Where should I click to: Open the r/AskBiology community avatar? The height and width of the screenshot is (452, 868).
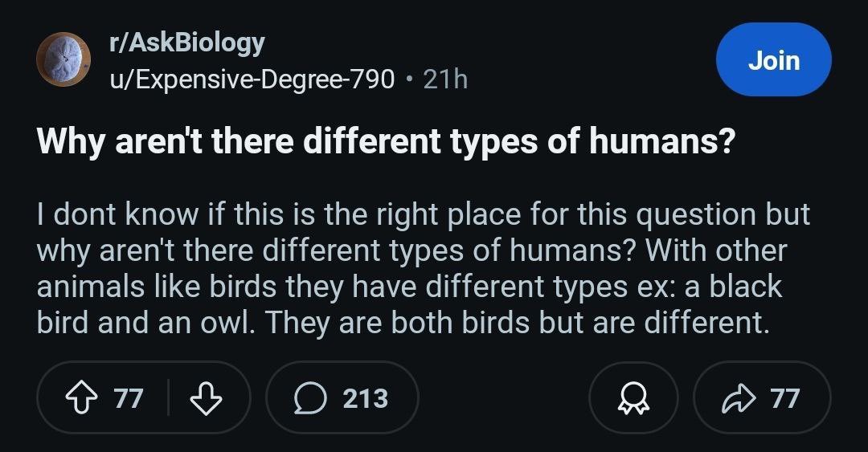tap(63, 59)
